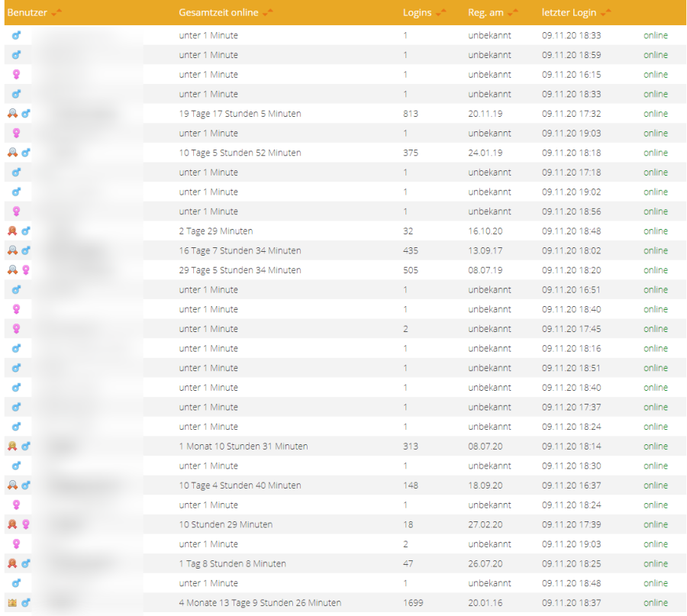Select the bronze medal beside 2 Tage 29 Minuten
Screen dimensions: 687x616
coord(12,231)
